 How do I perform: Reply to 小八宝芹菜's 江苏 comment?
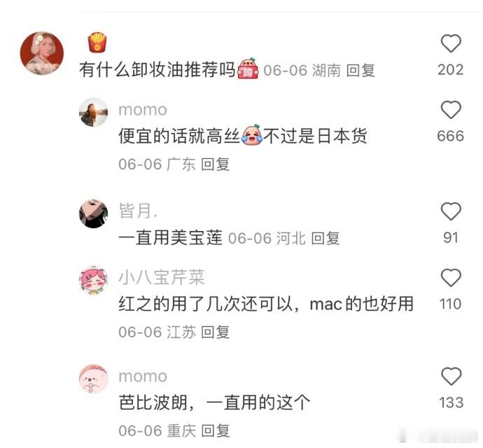[215, 332]
